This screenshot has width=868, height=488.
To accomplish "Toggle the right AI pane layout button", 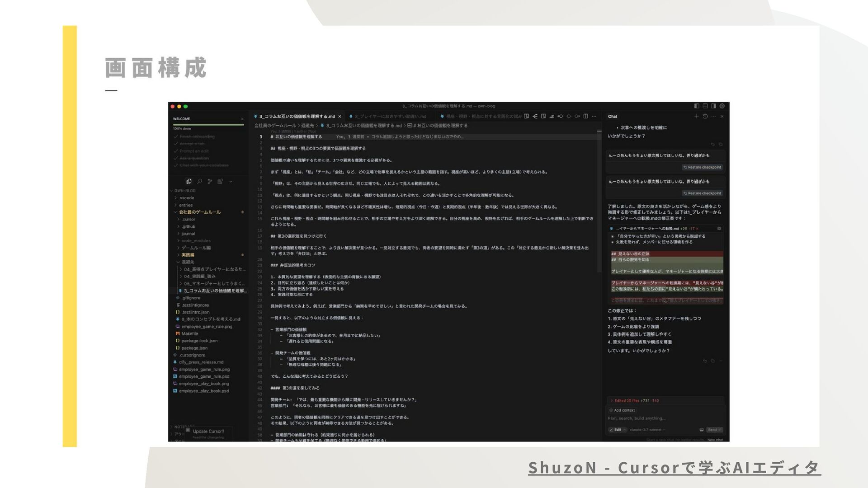I will coord(713,106).
